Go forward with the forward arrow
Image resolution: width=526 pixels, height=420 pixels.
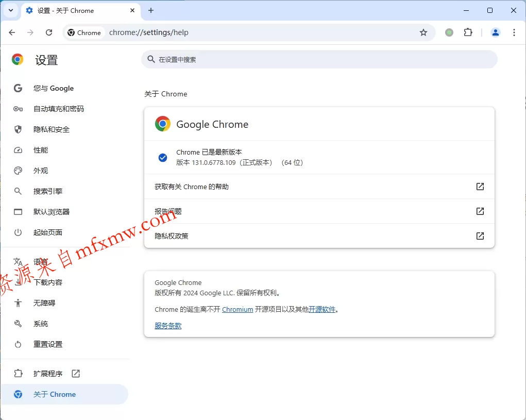pyautogui.click(x=30, y=32)
